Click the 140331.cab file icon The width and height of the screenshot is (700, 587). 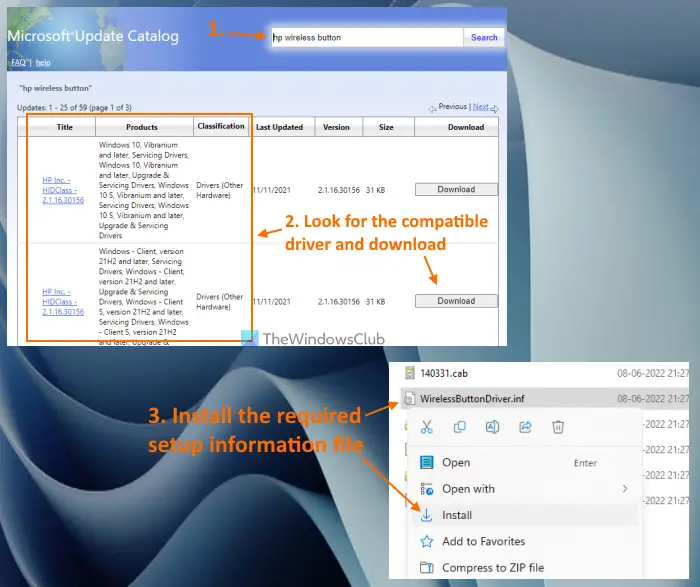click(x=409, y=373)
